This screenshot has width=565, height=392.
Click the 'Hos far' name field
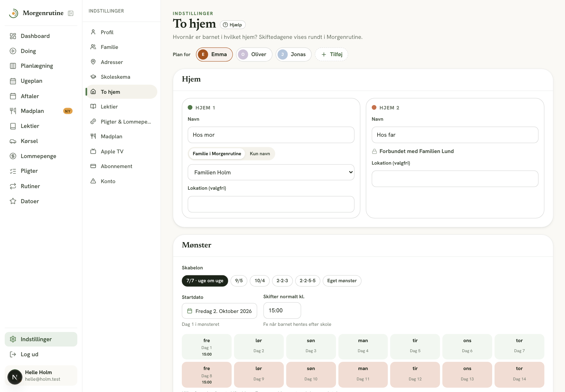[455, 135]
